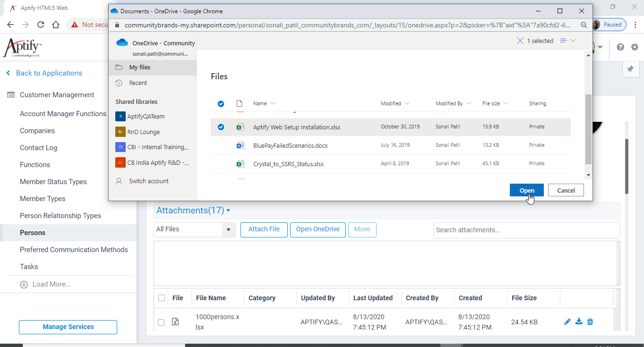Click Cancel in OneDrive picker

pos(566,190)
